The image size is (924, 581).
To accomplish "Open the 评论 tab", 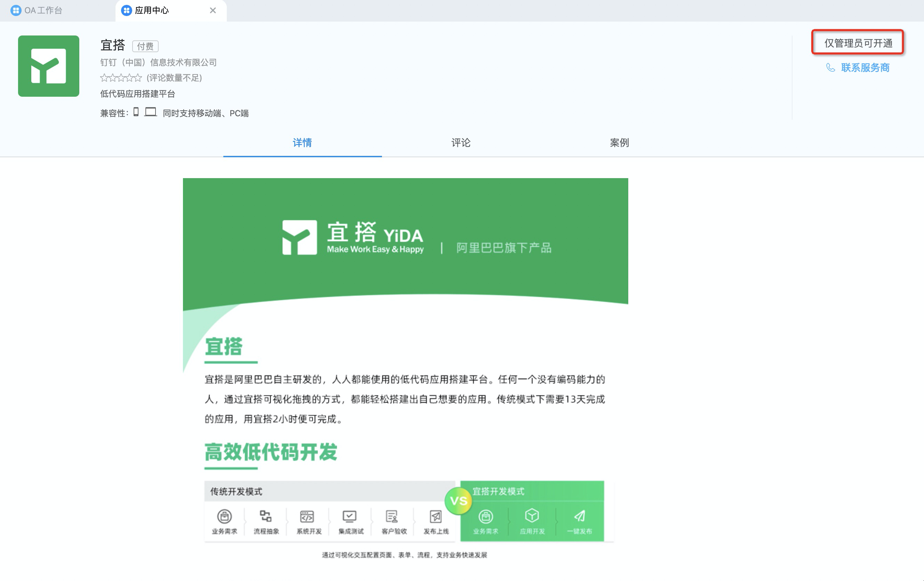I will click(x=461, y=143).
